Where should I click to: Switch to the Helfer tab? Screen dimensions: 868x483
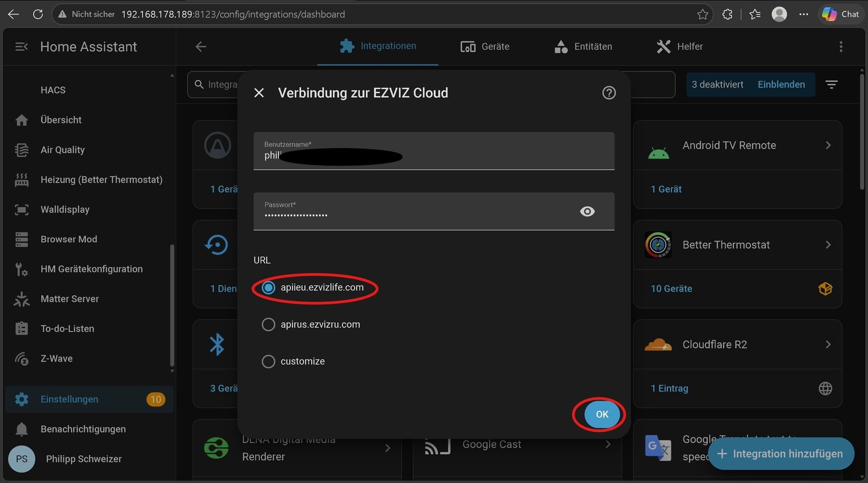pos(680,47)
